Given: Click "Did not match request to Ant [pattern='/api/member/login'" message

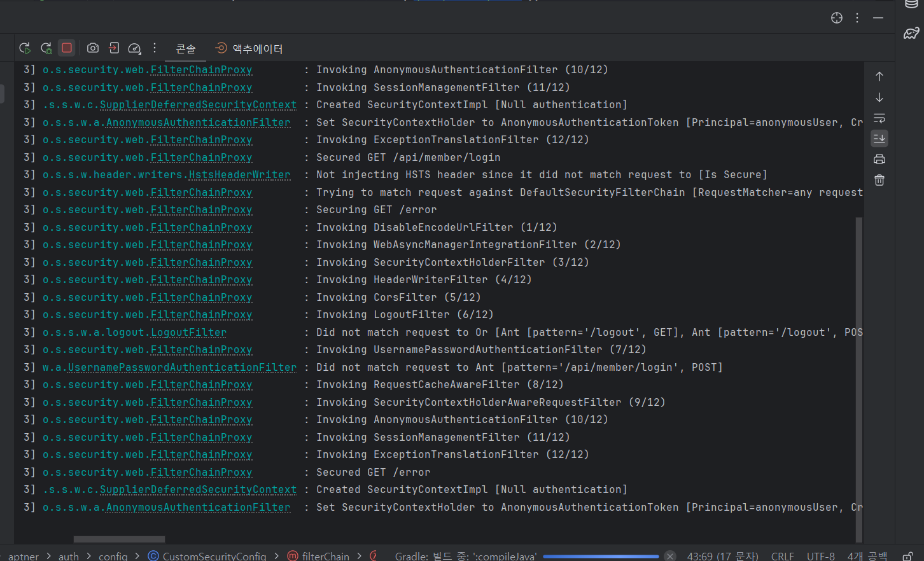Looking at the screenshot, I should click(x=519, y=367).
